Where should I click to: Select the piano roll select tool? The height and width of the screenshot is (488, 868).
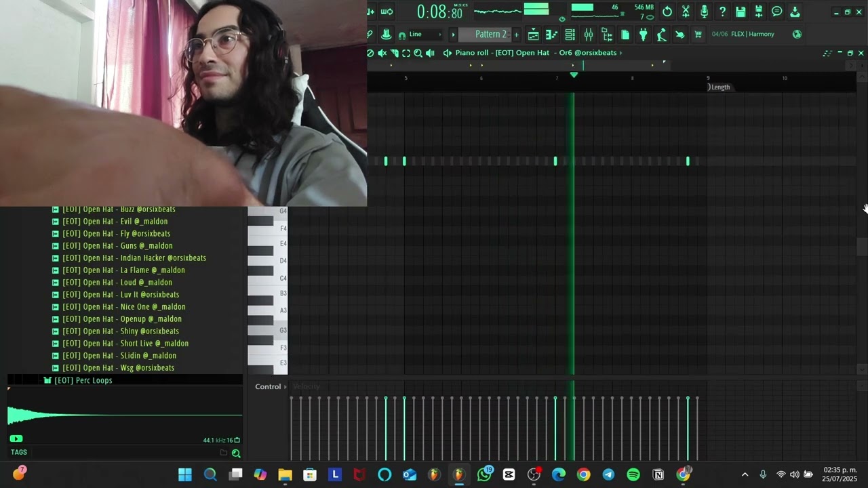coord(406,53)
